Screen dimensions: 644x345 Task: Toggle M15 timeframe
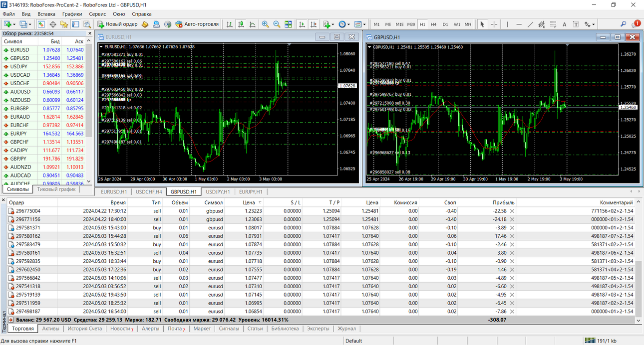point(399,24)
